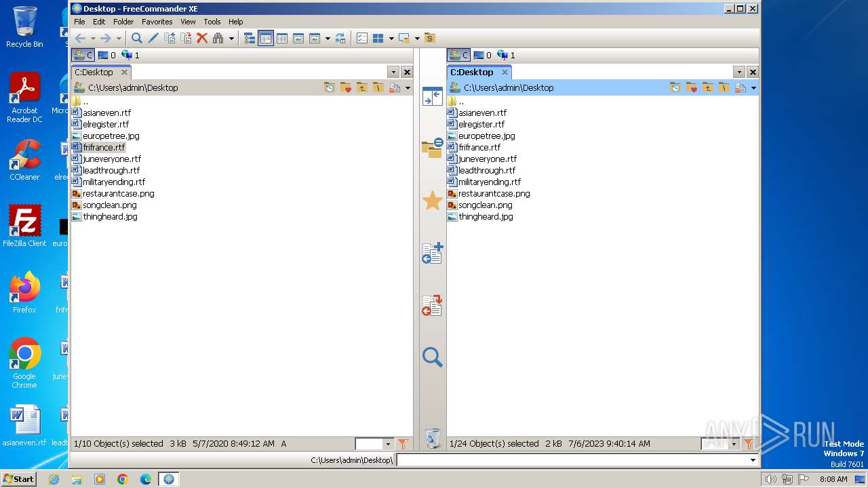
Task: Click the splitter Move icon with red arrow
Action: (432, 306)
